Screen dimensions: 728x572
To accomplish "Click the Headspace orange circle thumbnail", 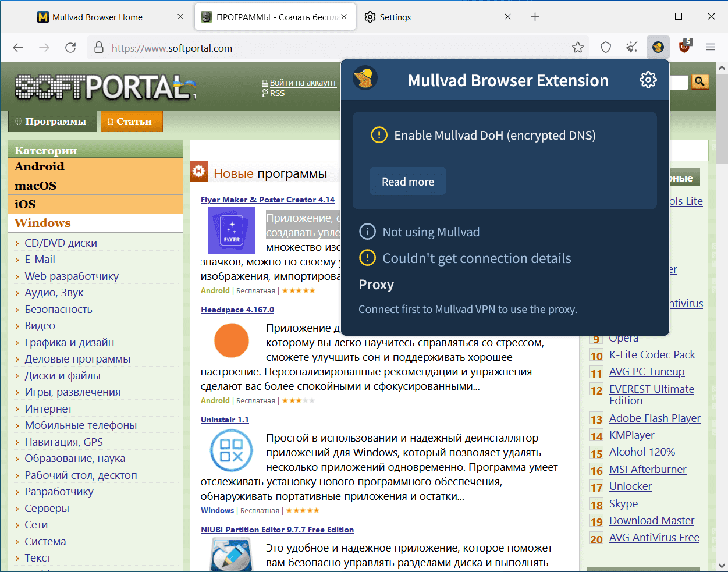I will pyautogui.click(x=232, y=340).
